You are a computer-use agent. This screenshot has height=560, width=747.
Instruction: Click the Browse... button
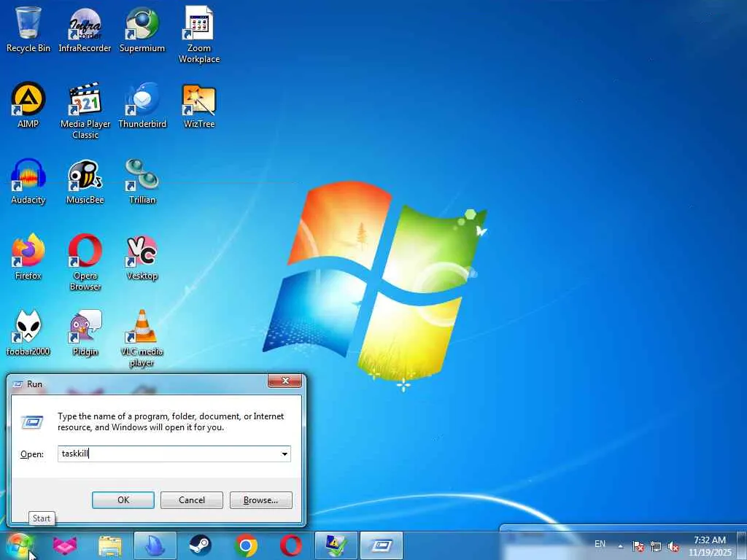coord(260,500)
